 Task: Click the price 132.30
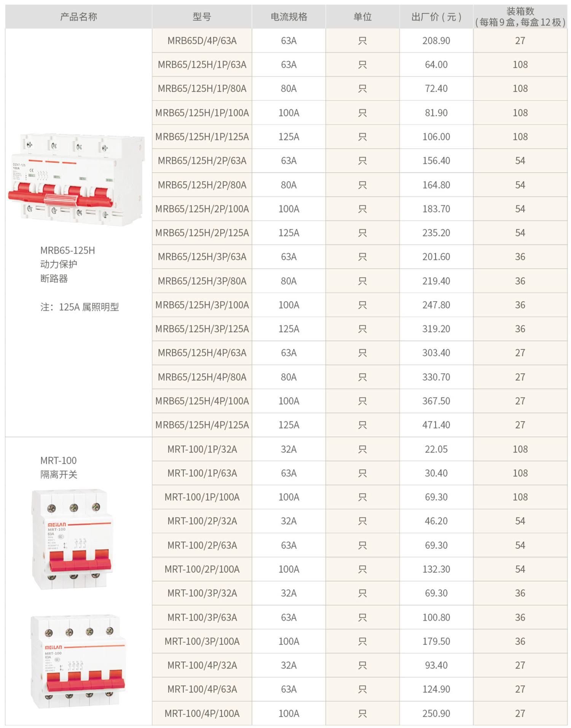(436, 569)
